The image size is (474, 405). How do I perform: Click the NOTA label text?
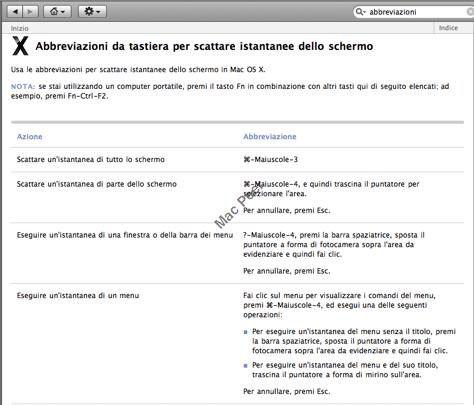(23, 86)
